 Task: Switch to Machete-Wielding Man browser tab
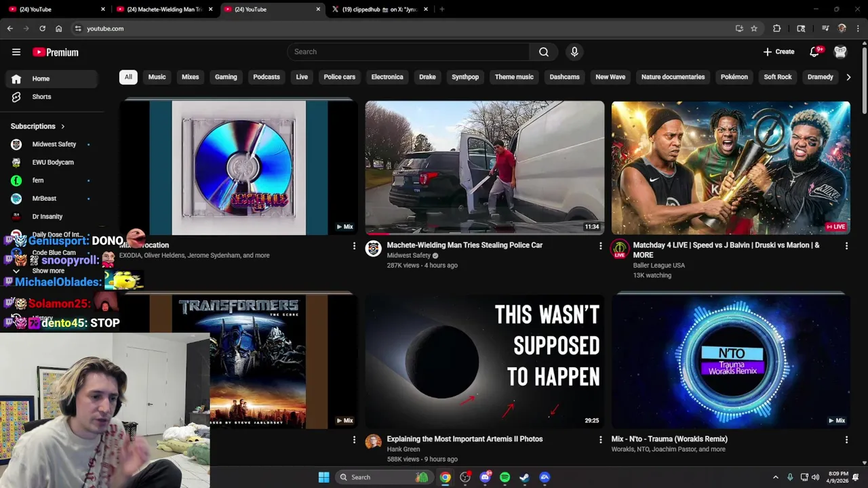164,9
